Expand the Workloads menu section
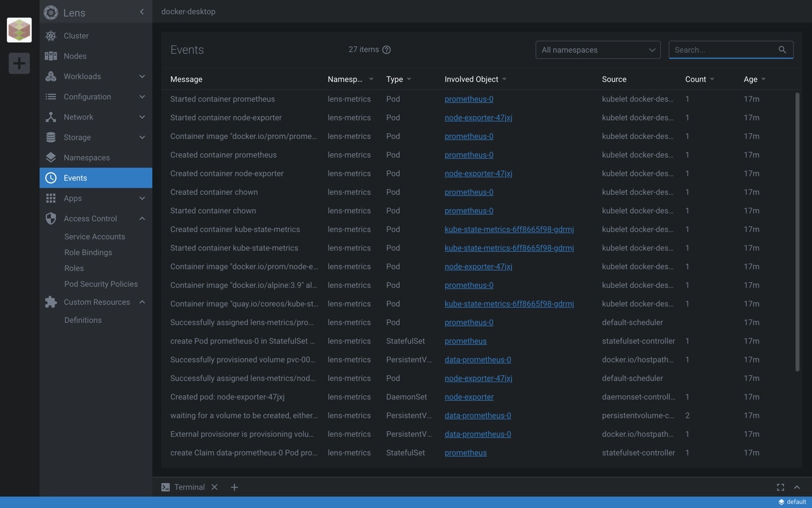Screen dimensions: 812x508 142,76
